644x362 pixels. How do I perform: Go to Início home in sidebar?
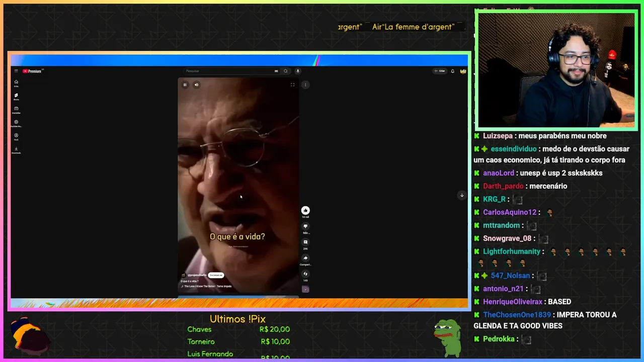click(16, 83)
